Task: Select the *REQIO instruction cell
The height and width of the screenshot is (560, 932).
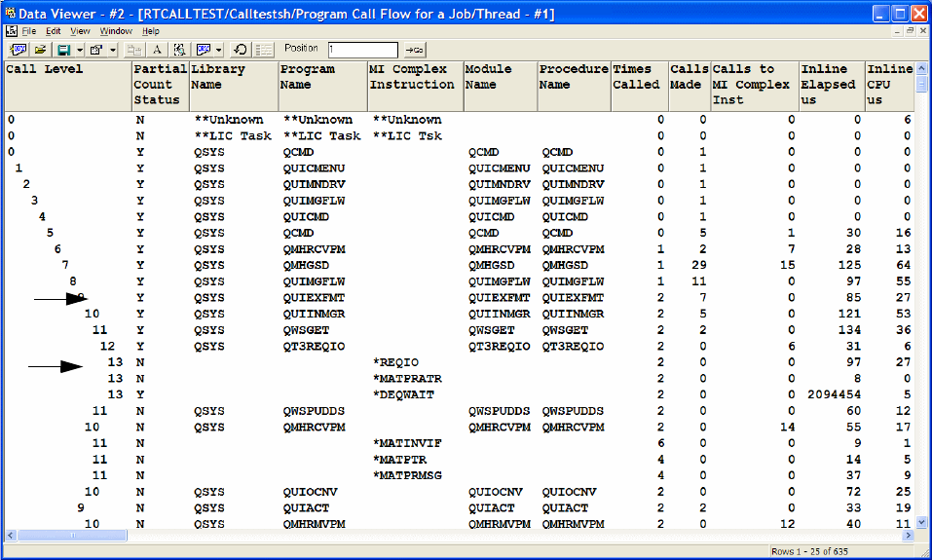Action: (395, 362)
